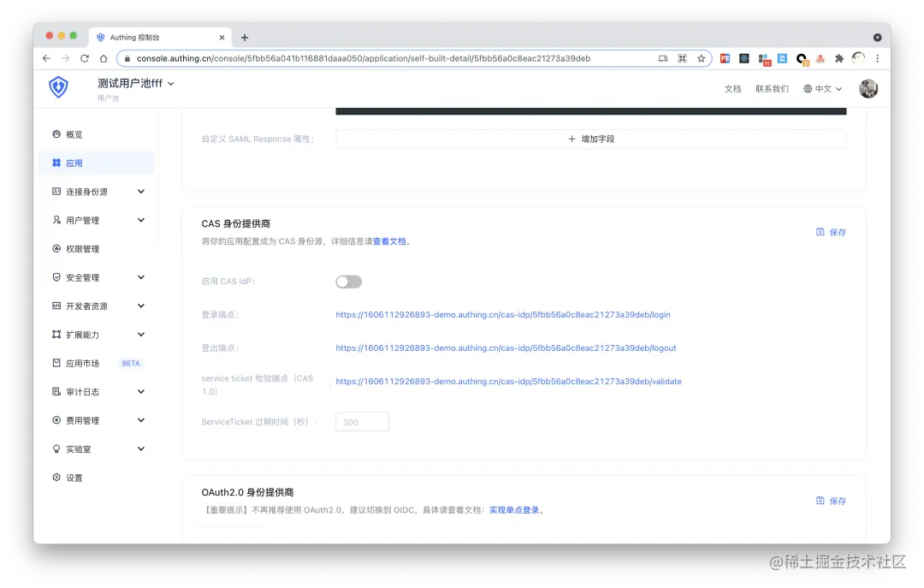The image size is (924, 588).
Task: Click the screen cast icon in address bar
Action: (663, 58)
